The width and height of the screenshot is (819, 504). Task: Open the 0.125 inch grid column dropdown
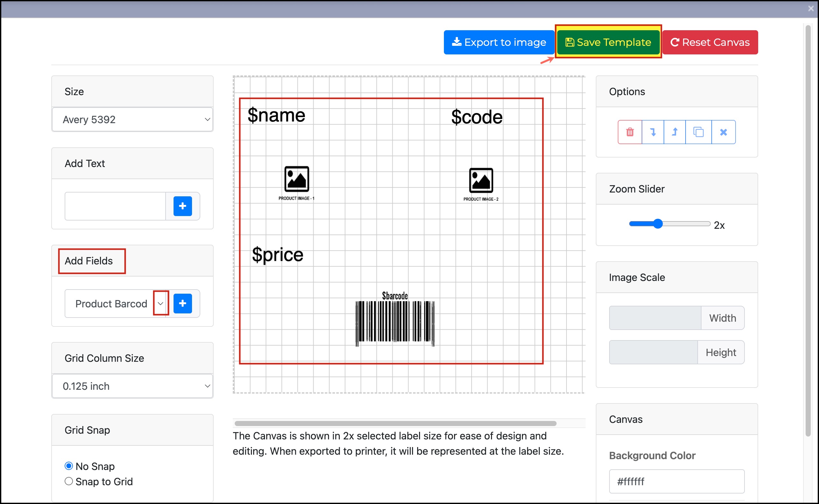tap(132, 386)
